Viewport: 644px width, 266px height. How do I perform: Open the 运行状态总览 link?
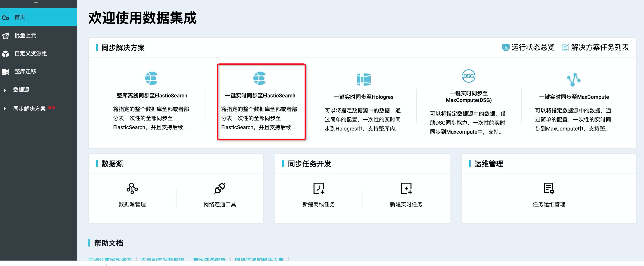pyautogui.click(x=533, y=47)
